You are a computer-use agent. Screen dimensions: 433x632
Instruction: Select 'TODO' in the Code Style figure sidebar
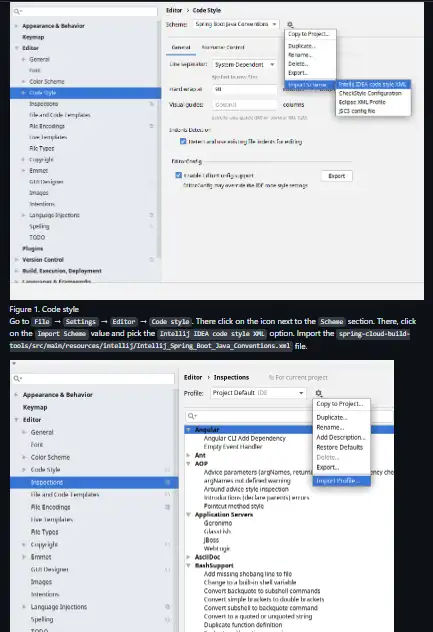[37, 237]
